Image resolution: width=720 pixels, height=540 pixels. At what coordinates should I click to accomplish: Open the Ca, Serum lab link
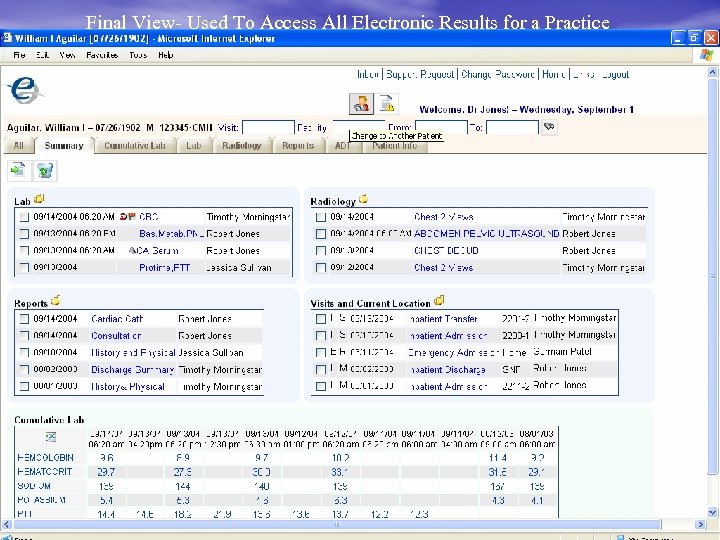pyautogui.click(x=158, y=251)
